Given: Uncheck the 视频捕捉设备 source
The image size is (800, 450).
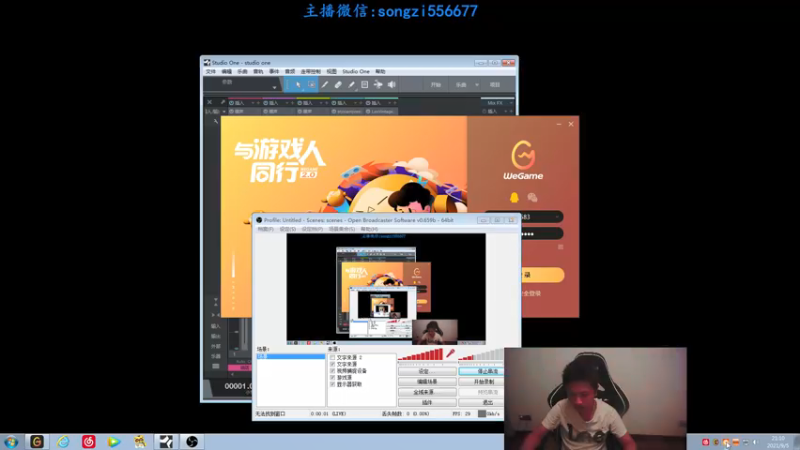Looking at the screenshot, I should (333, 371).
